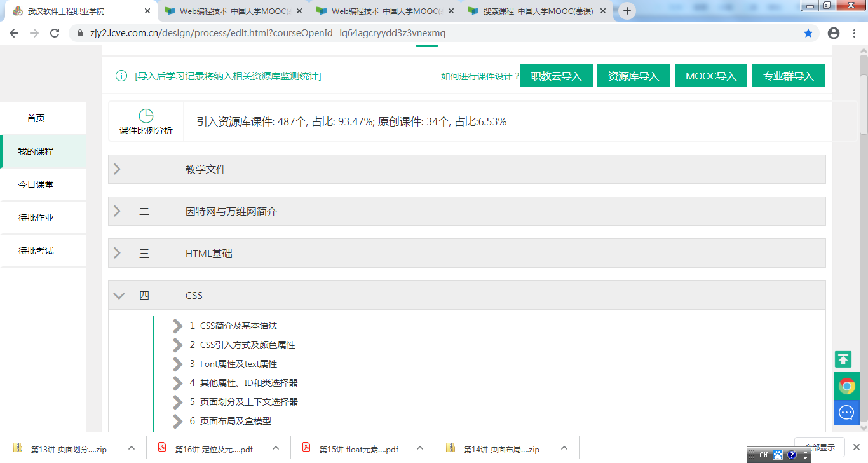Image resolution: width=868 pixels, height=463 pixels.
Task: Bookmark page with the star icon
Action: pos(808,33)
